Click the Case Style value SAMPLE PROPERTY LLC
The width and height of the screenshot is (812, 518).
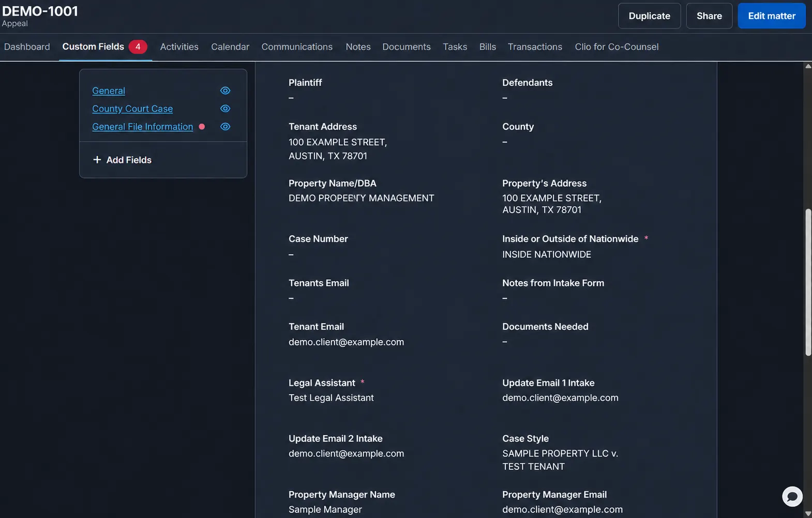click(x=560, y=460)
